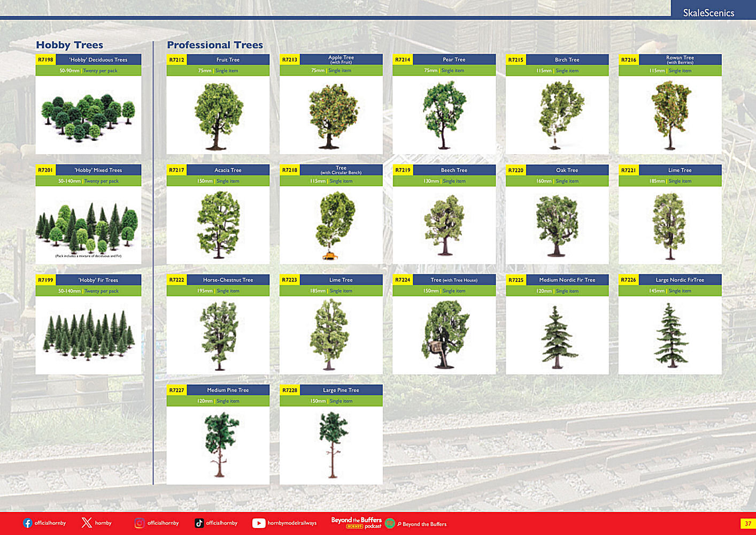Select the Hobby Fir Trees pack image

88,335
